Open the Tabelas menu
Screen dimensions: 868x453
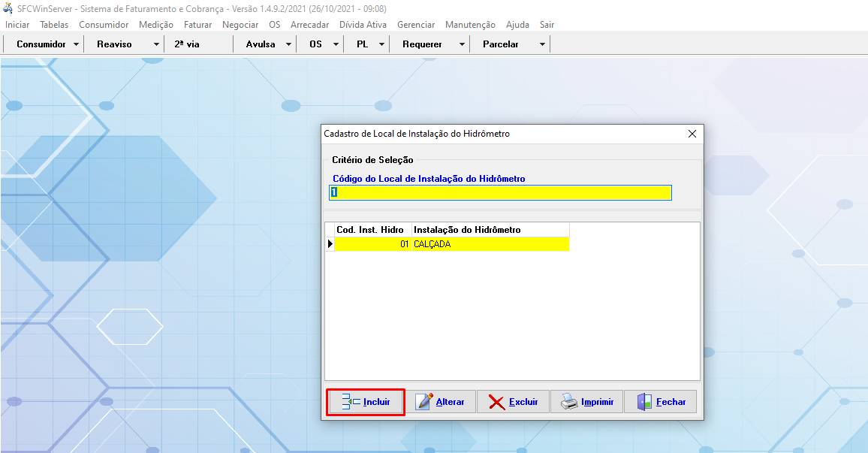coord(54,25)
